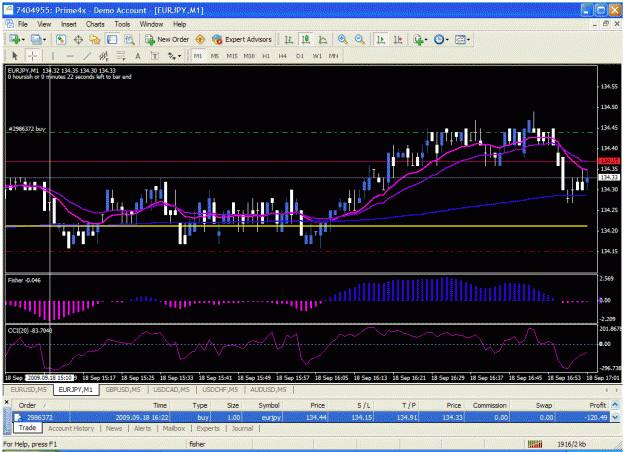Toggle Chart Shift
The width and height of the screenshot is (625, 452).
(x=398, y=39)
